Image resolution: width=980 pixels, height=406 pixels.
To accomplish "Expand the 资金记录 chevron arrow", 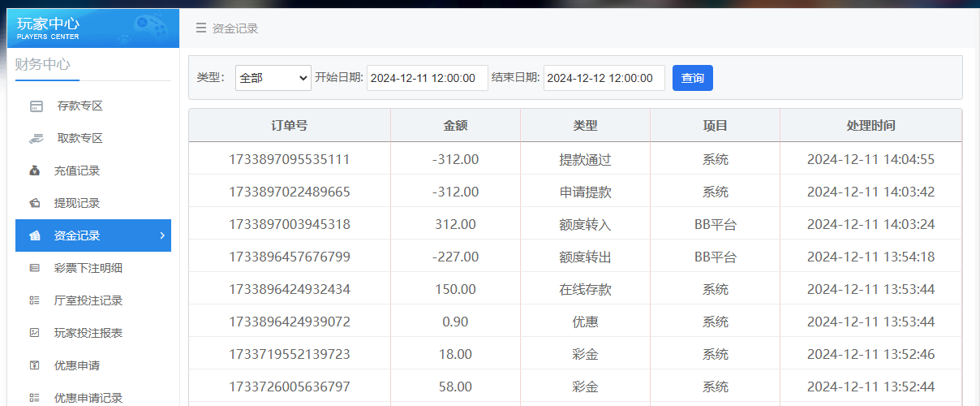I will click(162, 235).
